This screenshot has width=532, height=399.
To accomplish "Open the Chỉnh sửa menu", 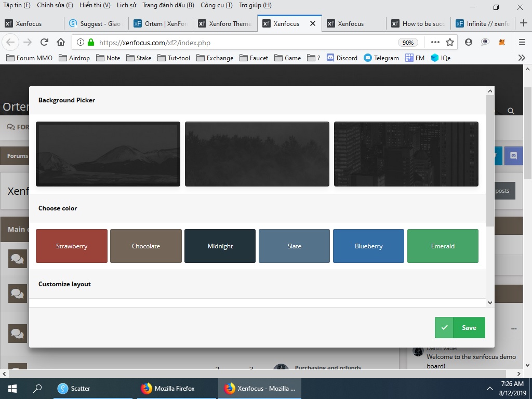I will (x=55, y=5).
